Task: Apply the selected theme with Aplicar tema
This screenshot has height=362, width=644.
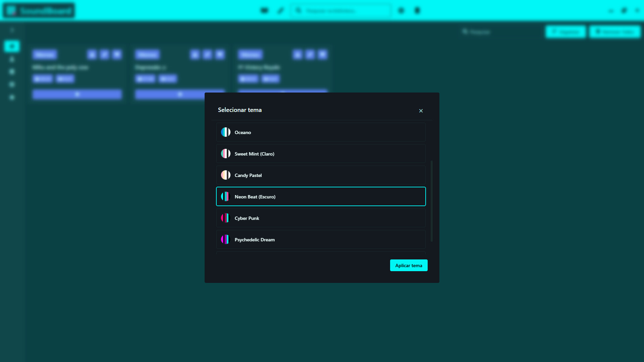Action: click(x=409, y=265)
